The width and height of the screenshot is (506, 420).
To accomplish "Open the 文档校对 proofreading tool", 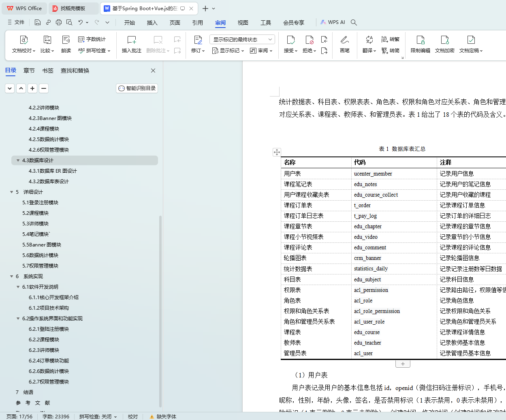I will [x=24, y=44].
